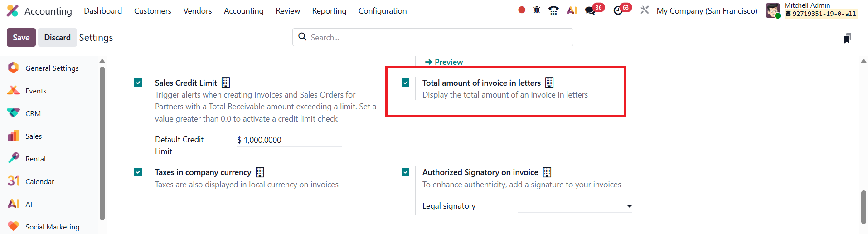Select CRM in the settings sidebar
868x234 pixels.
coord(33,113)
